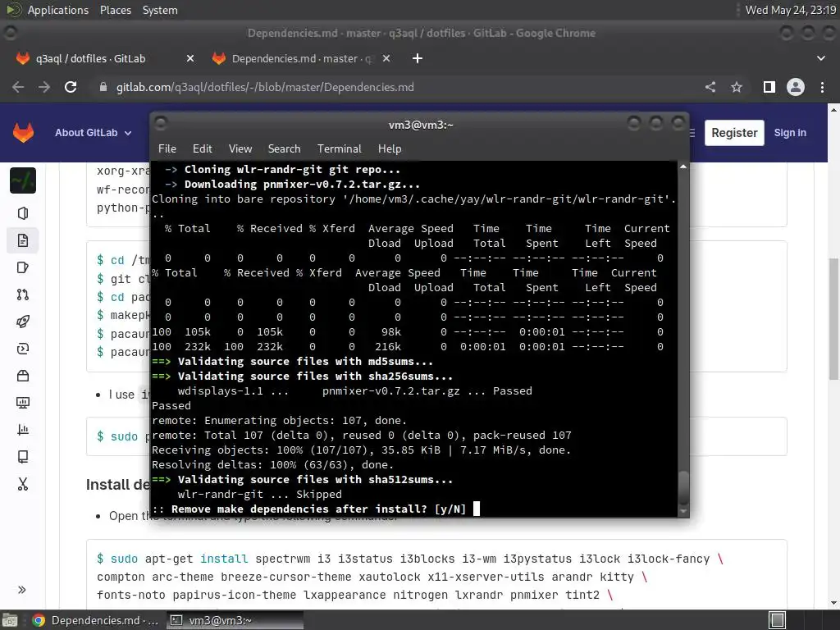
Task: Click workspace switcher in bottom panel
Action: click(778, 620)
